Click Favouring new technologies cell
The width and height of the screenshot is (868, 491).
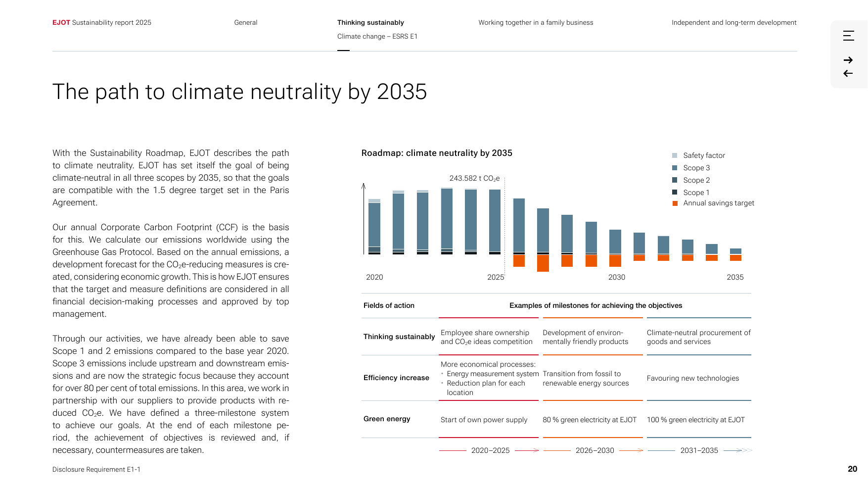pos(693,378)
